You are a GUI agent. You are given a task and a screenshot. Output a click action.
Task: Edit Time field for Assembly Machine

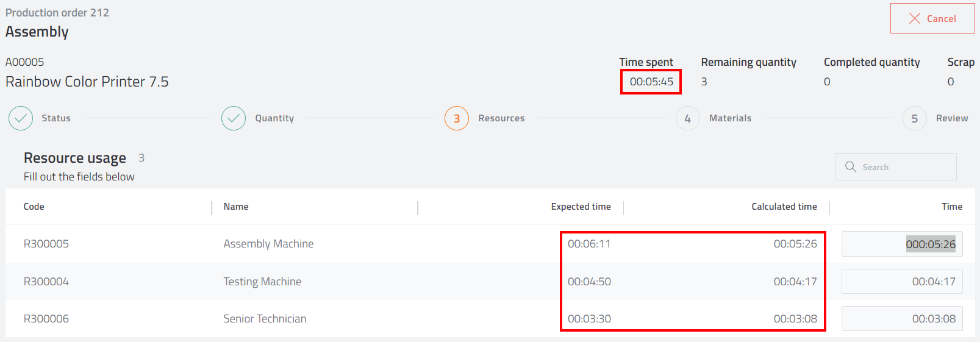coord(902,244)
